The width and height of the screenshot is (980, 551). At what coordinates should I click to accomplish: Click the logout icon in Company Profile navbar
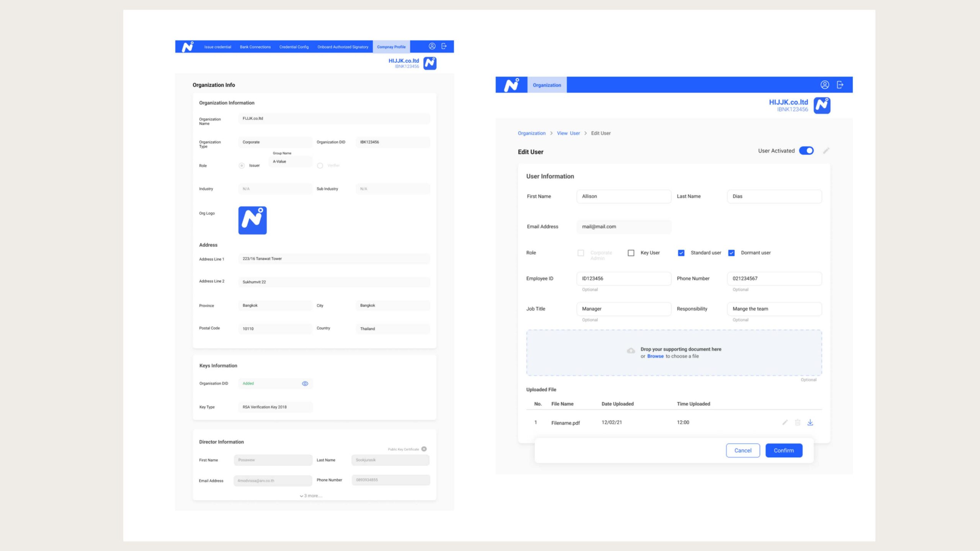click(x=444, y=46)
